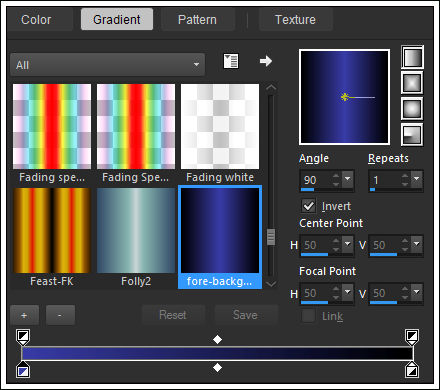
Task: Open the All category dropdown
Action: click(108, 65)
